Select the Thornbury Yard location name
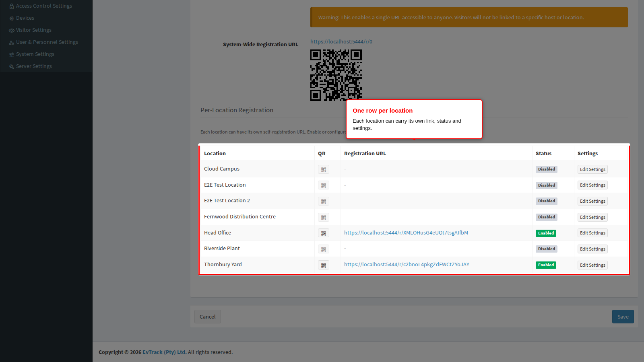This screenshot has height=362, width=644. [x=223, y=265]
